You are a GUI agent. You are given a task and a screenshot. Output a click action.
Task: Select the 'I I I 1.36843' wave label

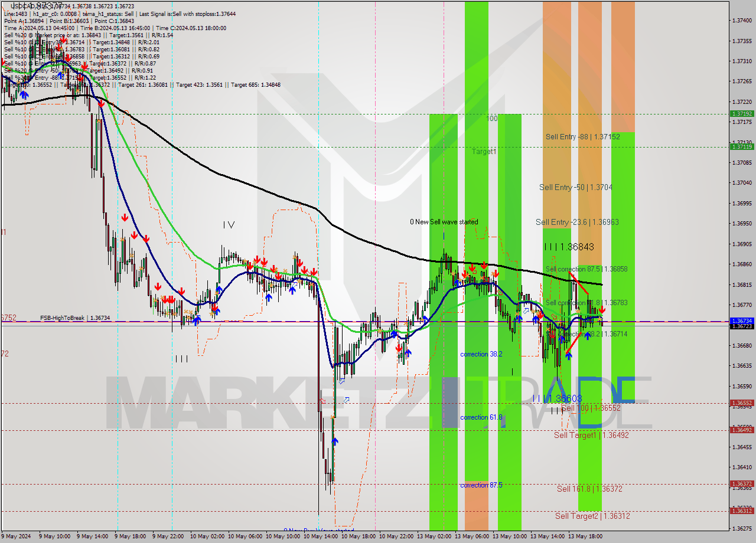tap(569, 247)
